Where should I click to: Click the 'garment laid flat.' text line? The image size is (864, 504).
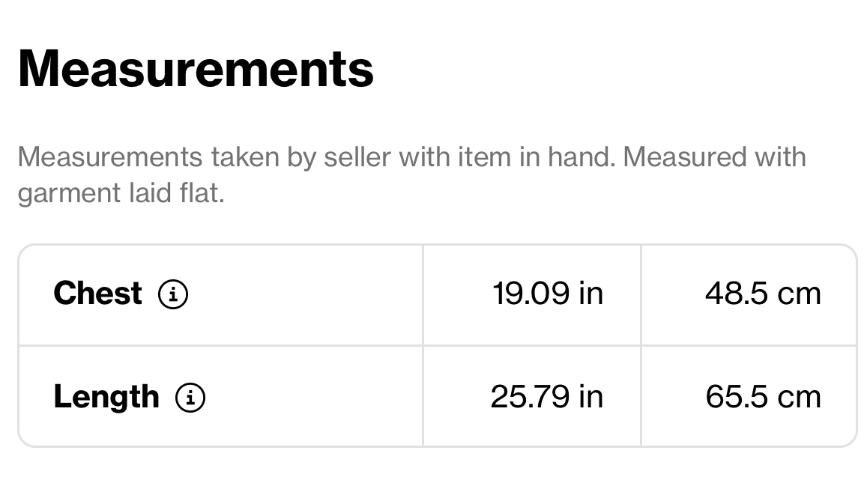[121, 193]
